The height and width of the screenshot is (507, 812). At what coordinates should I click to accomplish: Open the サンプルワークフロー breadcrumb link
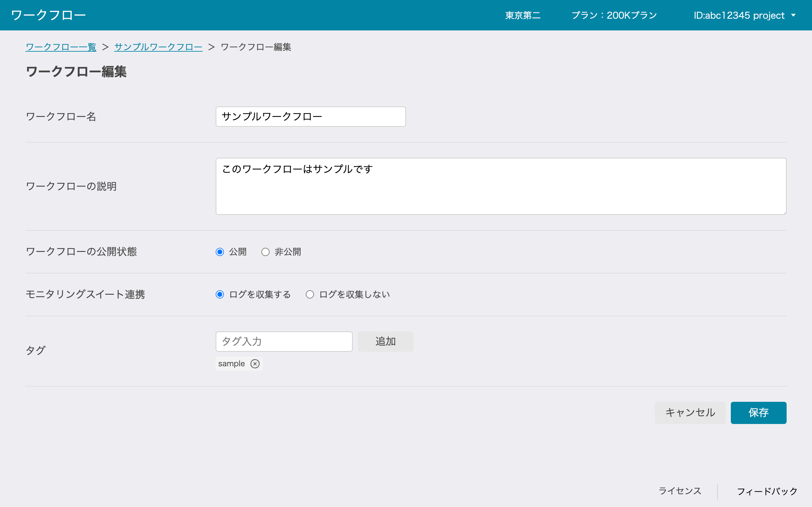tap(158, 47)
